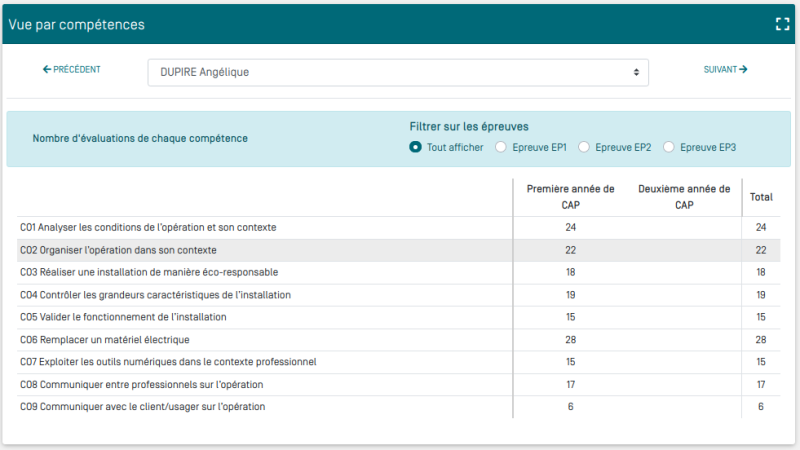Expand the panel with the fullscreen icon
This screenshot has height=450, width=800.
pyautogui.click(x=782, y=24)
